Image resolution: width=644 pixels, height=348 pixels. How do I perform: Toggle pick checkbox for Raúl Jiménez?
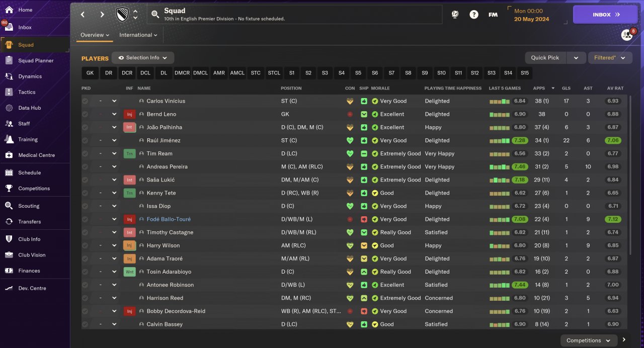point(85,140)
